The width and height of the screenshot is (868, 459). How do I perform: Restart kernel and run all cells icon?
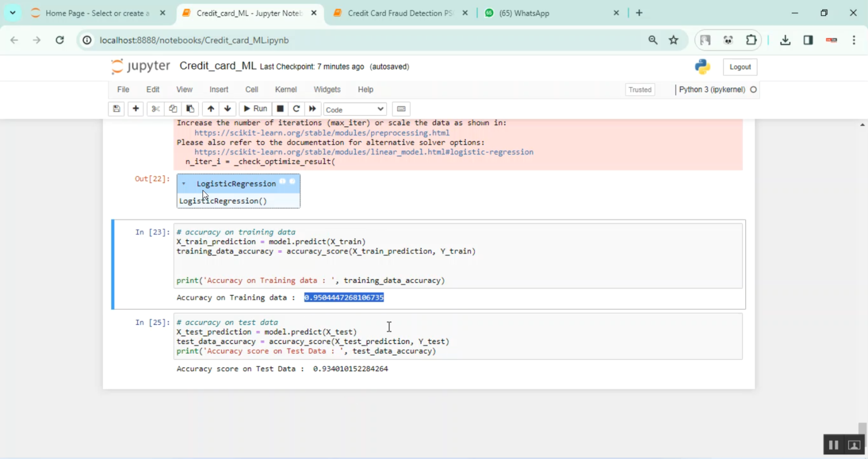pos(312,109)
